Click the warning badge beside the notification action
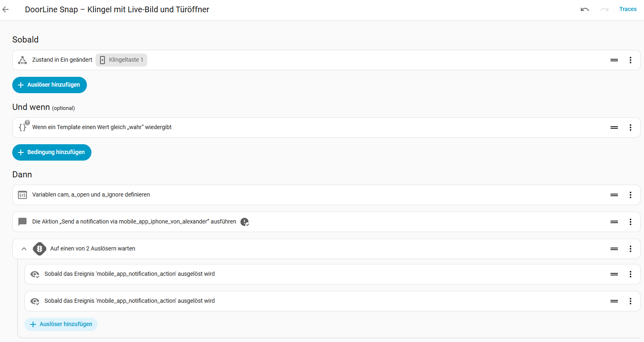Viewport: 644px width, 342px height. pyautogui.click(x=244, y=222)
